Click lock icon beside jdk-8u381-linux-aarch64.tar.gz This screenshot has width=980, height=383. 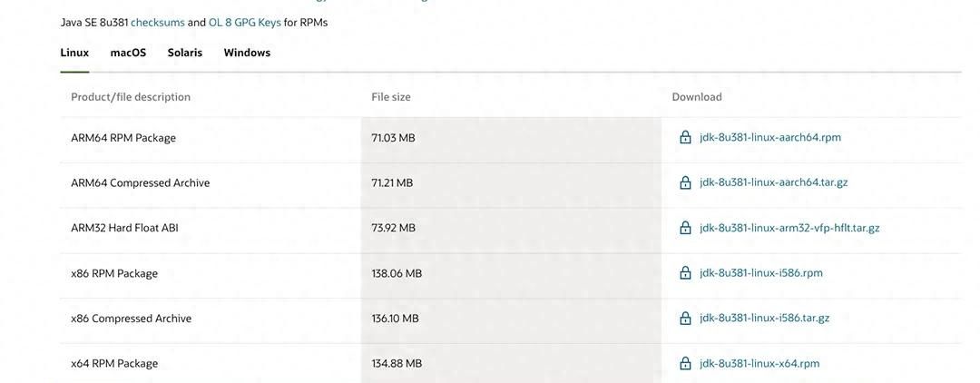pos(686,182)
